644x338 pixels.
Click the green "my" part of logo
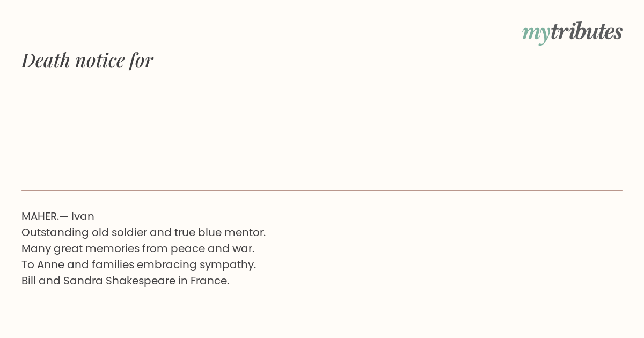tap(536, 34)
